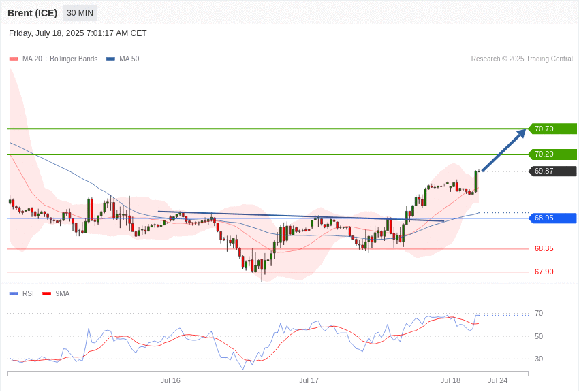Viewport: 579px width, 392px height.
Task: Click the 67.90 support level label
Action: 544,272
